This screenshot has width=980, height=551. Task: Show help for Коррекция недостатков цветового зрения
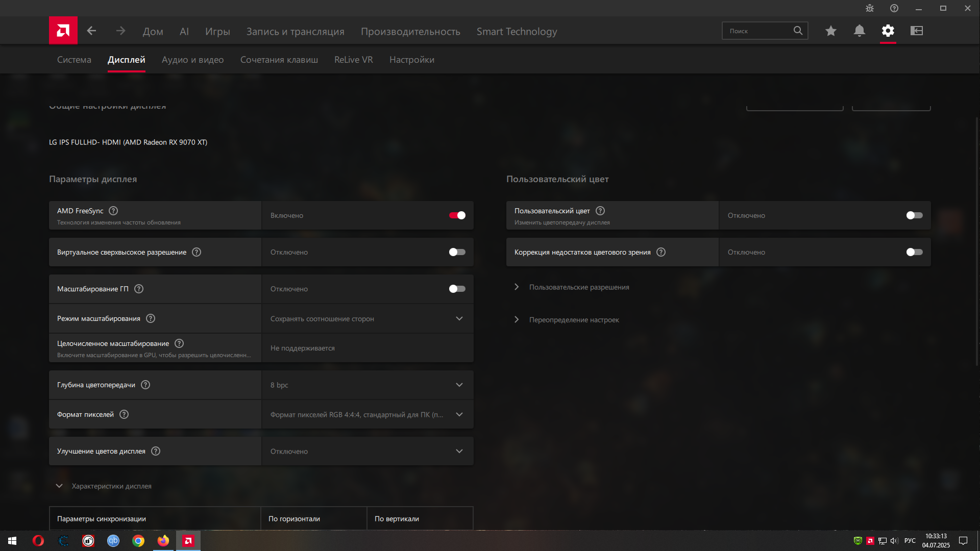click(x=661, y=252)
